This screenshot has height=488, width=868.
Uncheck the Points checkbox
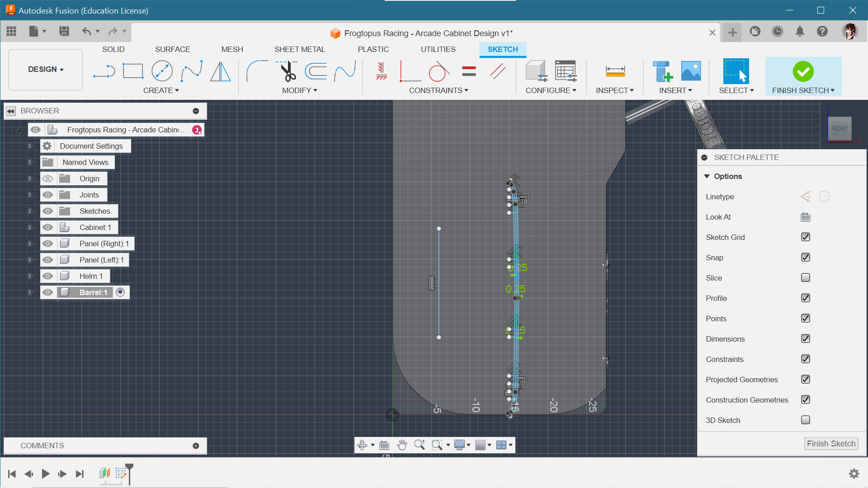pyautogui.click(x=805, y=318)
